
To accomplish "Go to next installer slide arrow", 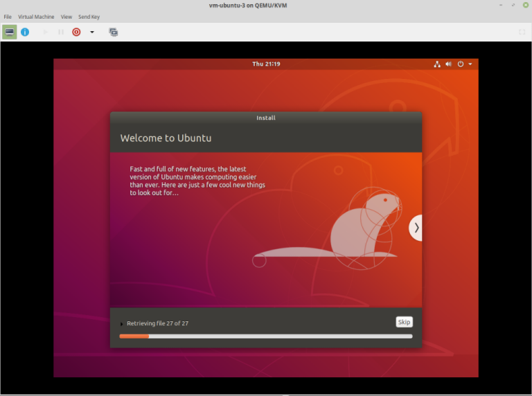I will [x=416, y=228].
